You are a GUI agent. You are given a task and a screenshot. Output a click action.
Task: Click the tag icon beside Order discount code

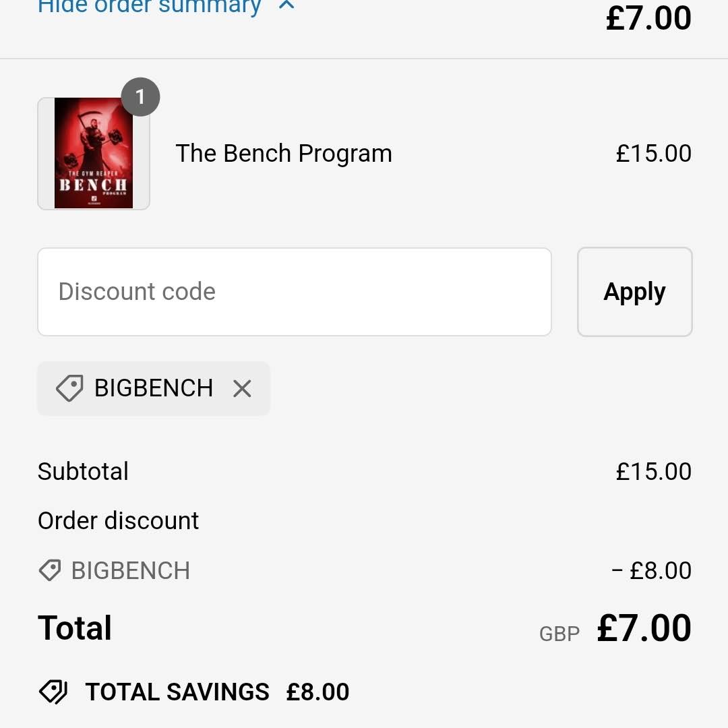click(50, 570)
